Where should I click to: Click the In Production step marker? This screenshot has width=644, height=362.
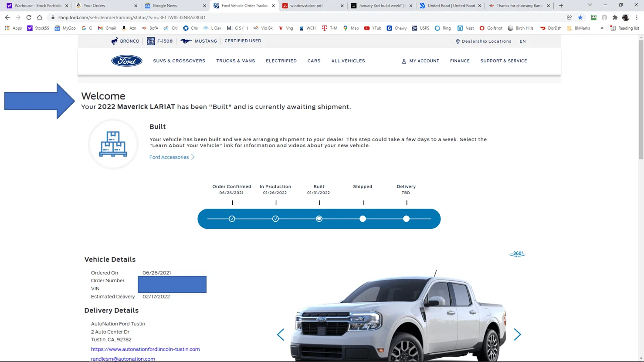click(275, 219)
